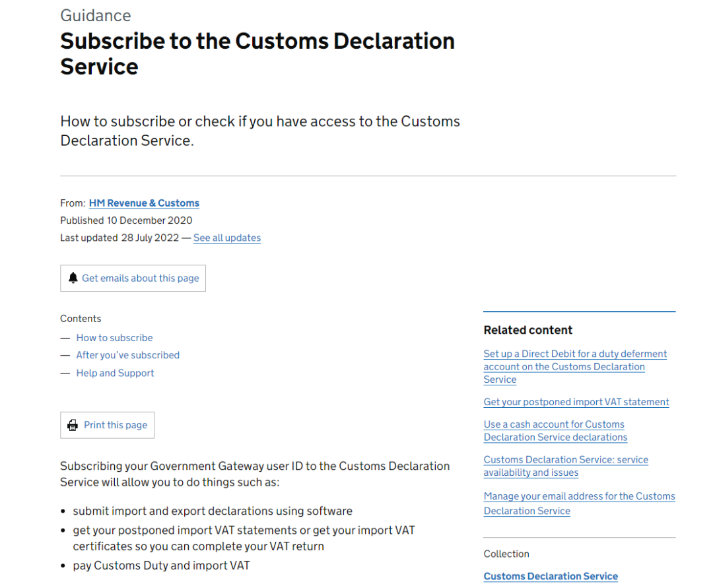Open Get your postponed import VAT statement
Screen dimensions: 713x588
[576, 402]
